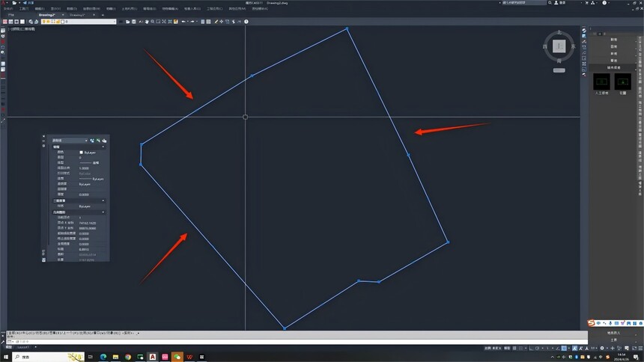Image resolution: width=644 pixels, height=362 pixels.
Task: Click the Open file toolbar icon
Action: point(128,22)
